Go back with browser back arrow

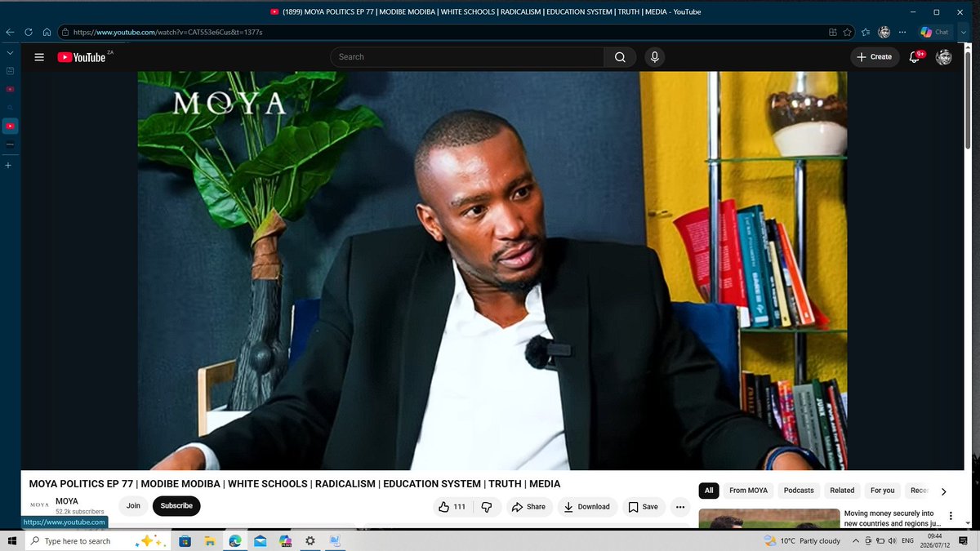pos(10,32)
